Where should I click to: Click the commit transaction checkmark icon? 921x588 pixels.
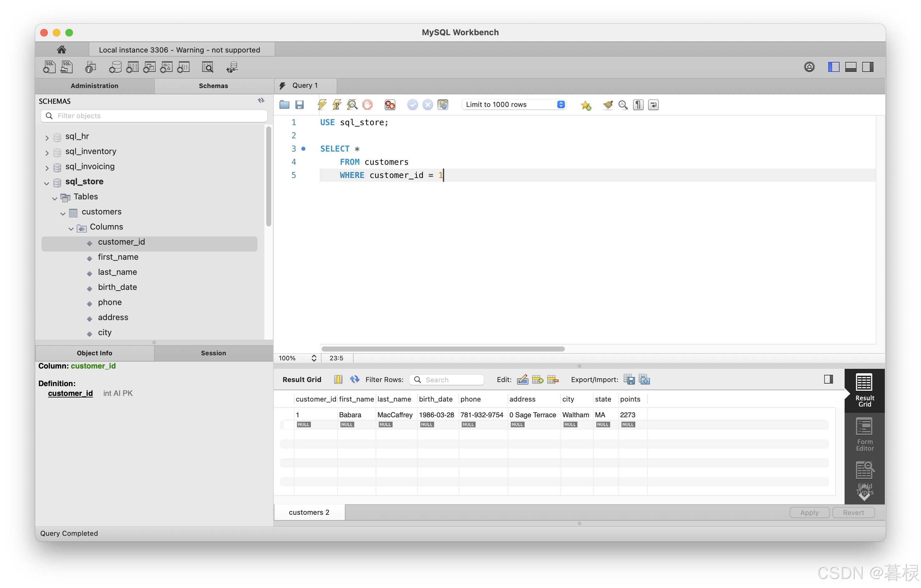(412, 104)
